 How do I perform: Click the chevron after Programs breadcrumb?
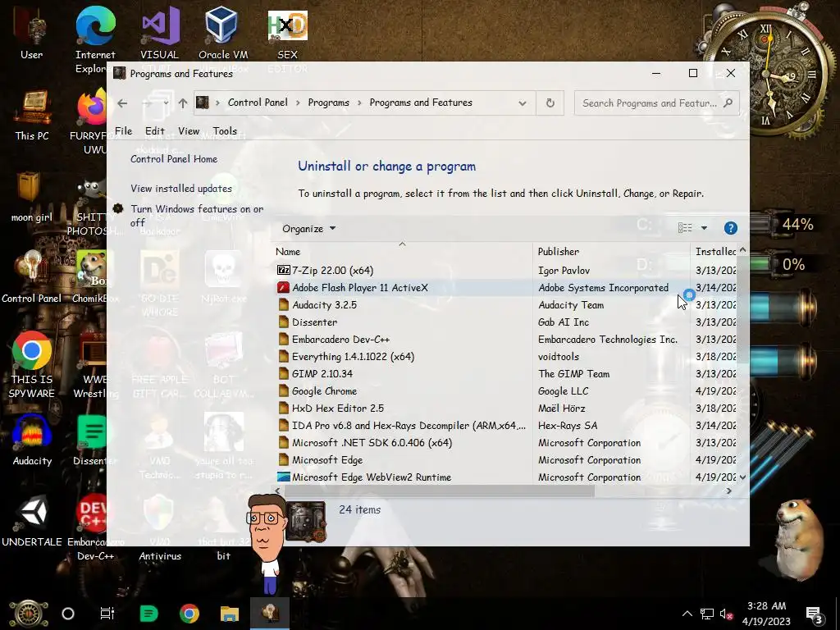coord(359,103)
